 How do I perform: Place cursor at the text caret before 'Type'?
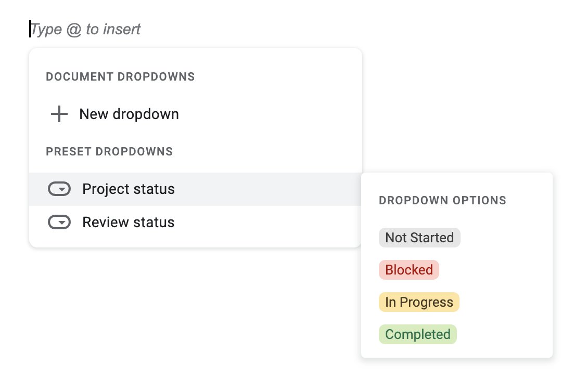pyautogui.click(x=30, y=29)
